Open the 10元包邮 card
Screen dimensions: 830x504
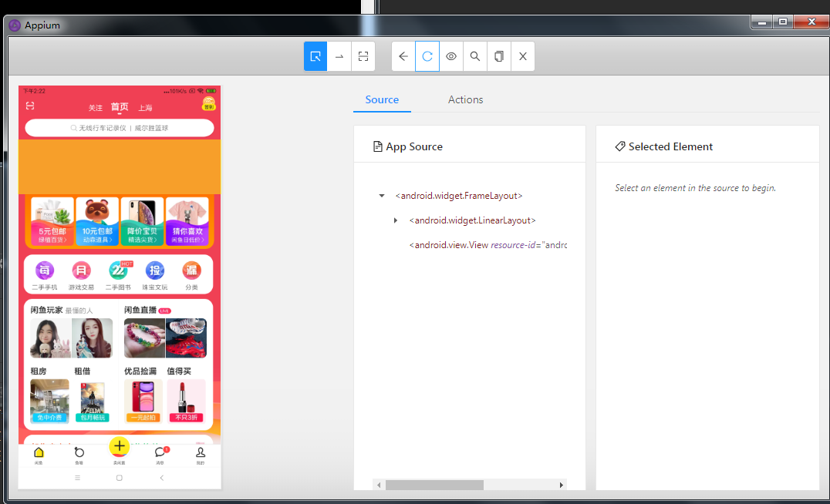[x=97, y=221]
